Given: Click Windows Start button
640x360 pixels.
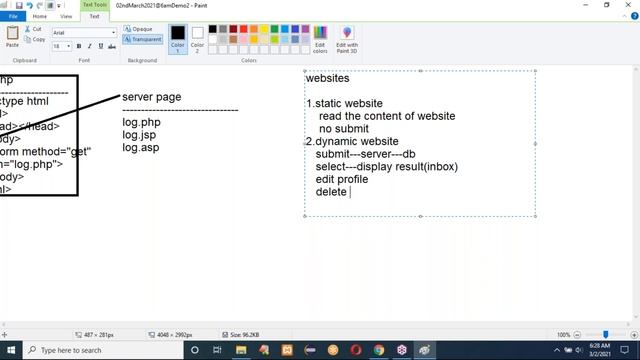Looking at the screenshot, I should click(11, 350).
